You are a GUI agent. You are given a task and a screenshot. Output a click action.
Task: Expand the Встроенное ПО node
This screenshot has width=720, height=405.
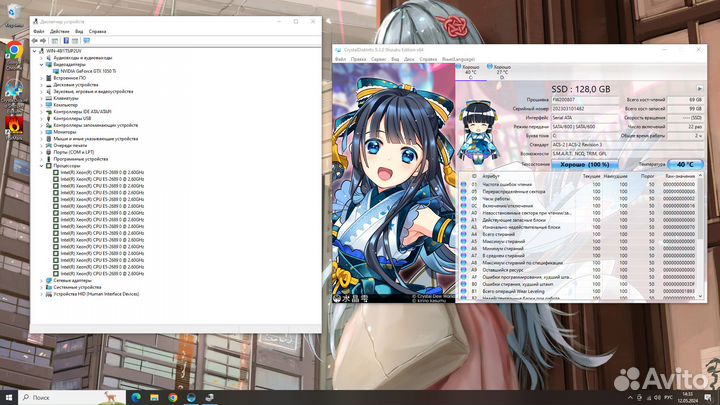pyautogui.click(x=41, y=78)
